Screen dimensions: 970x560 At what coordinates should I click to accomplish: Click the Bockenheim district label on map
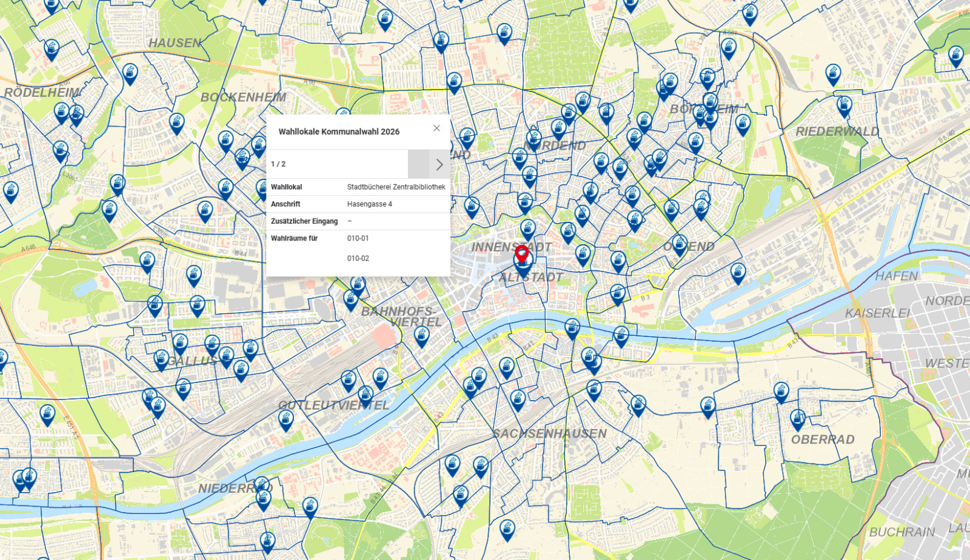pyautogui.click(x=243, y=98)
